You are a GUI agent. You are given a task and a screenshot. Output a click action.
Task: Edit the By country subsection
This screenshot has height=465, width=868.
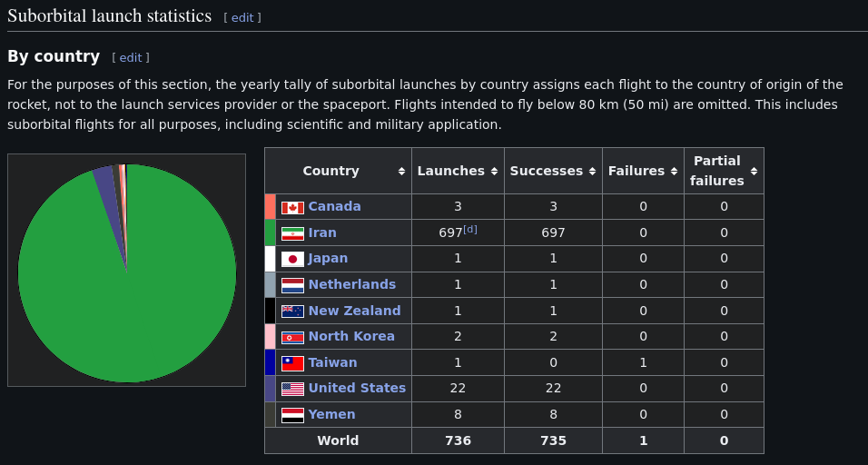(131, 57)
